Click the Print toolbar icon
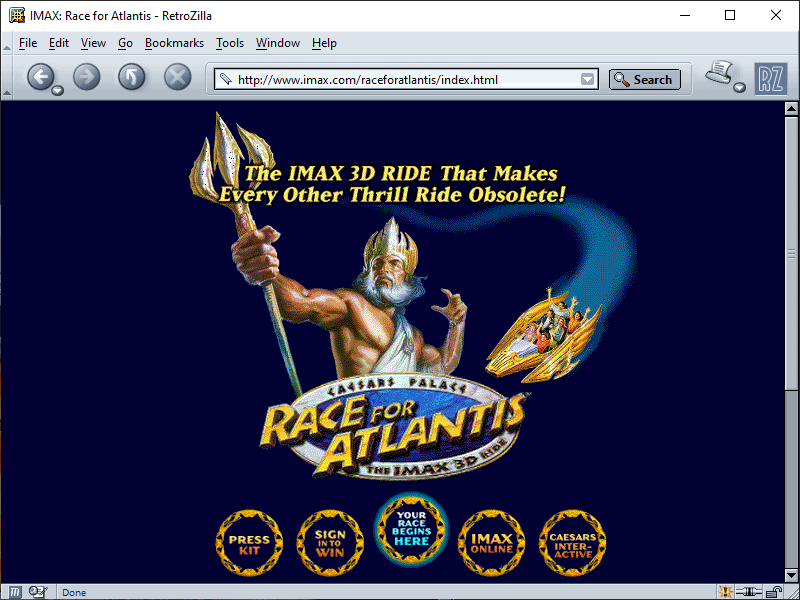Viewport: 800px width, 600px height. [719, 74]
